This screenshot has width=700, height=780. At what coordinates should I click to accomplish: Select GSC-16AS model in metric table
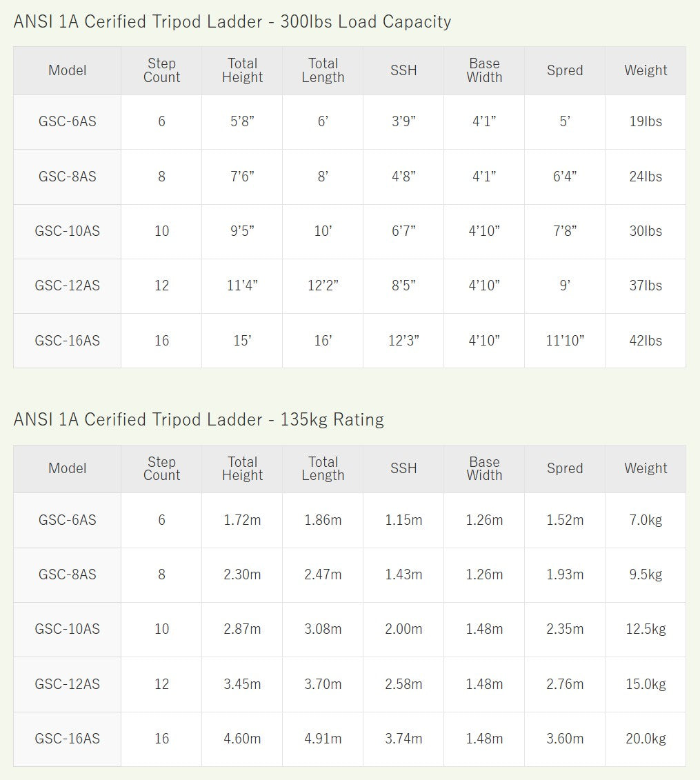coord(67,739)
